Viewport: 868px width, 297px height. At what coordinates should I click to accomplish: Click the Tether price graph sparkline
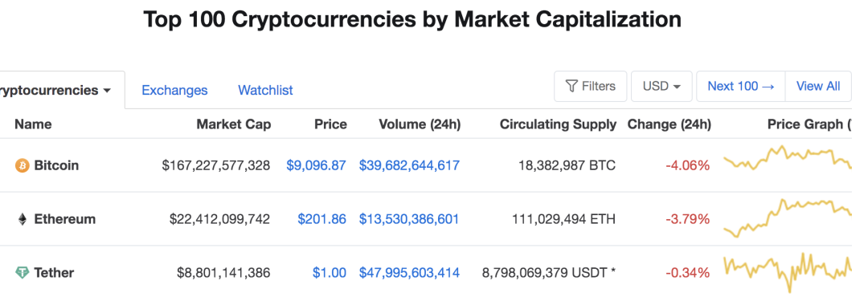788,271
